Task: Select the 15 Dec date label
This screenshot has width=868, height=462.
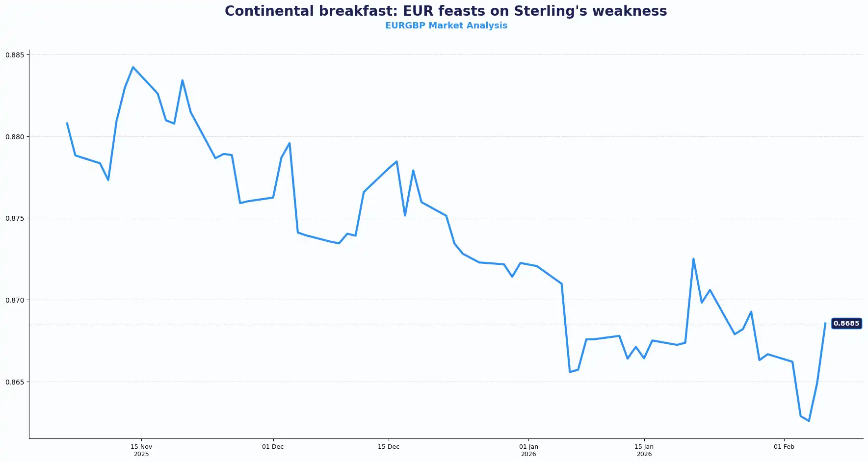Action: click(x=389, y=447)
